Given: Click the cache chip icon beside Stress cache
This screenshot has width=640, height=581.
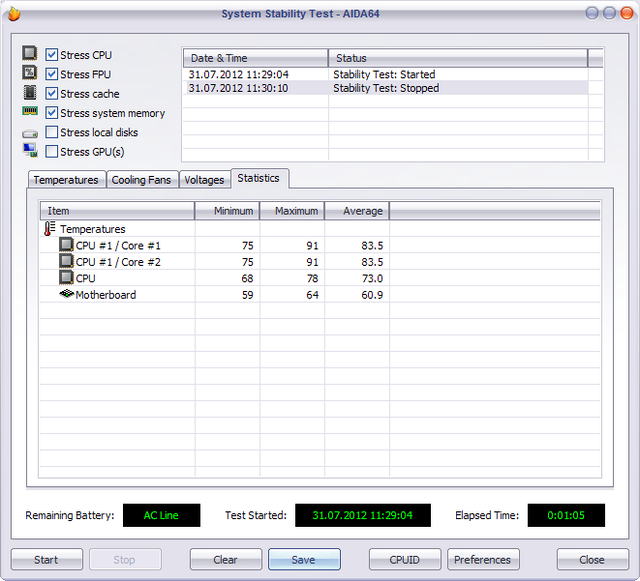Looking at the screenshot, I should tap(30, 93).
